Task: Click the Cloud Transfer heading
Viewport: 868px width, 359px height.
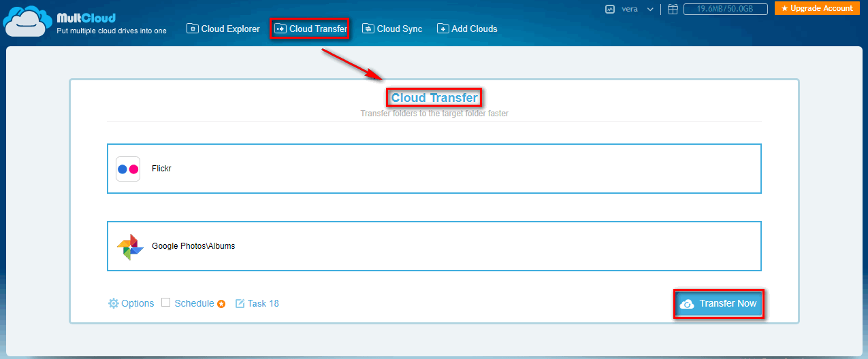Action: pos(434,98)
